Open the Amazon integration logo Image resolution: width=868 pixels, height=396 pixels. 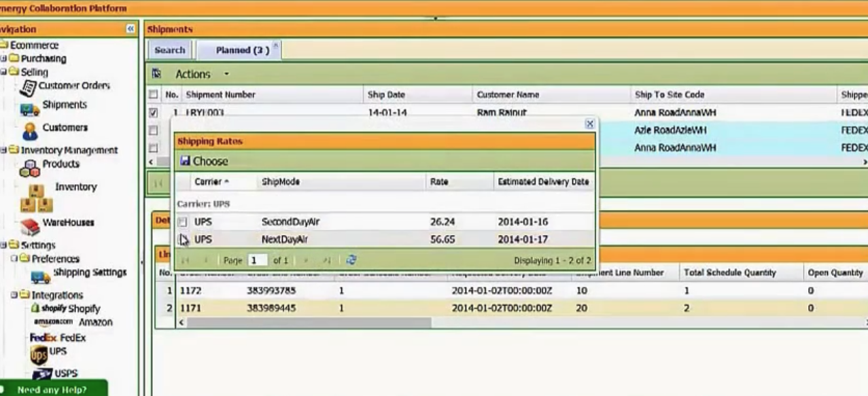click(x=53, y=321)
